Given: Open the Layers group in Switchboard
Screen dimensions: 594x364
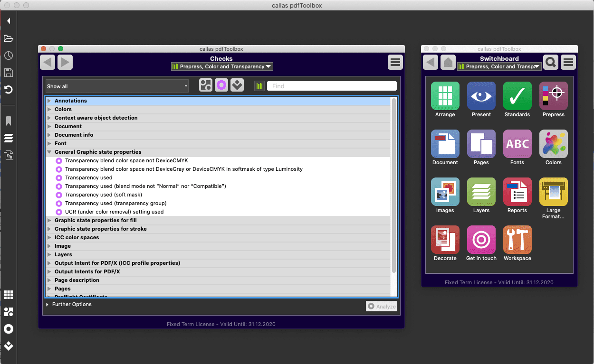Looking at the screenshot, I should tap(481, 192).
